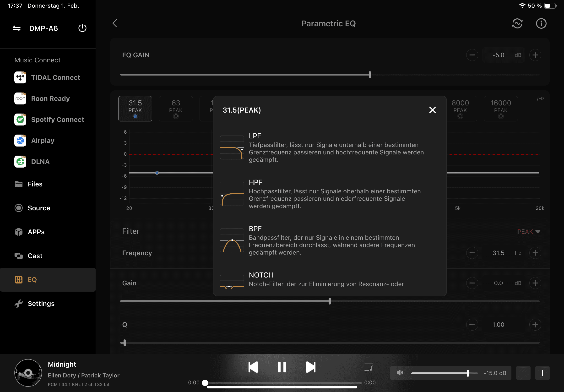The width and height of the screenshot is (564, 392).
Task: Select the EQ section in the sidebar
Action: pyautogui.click(x=48, y=279)
